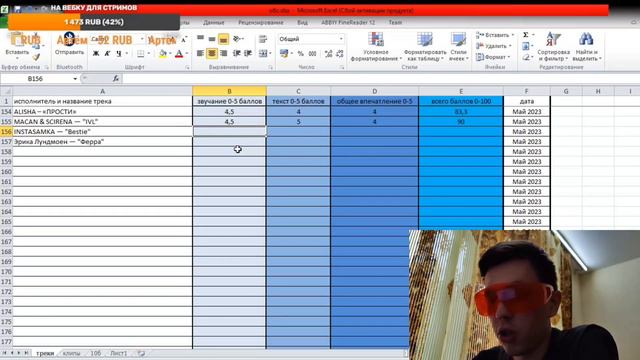Align text to middle vertically
Image resolution: width=640 pixels, height=360 pixels.
[x=212, y=39]
